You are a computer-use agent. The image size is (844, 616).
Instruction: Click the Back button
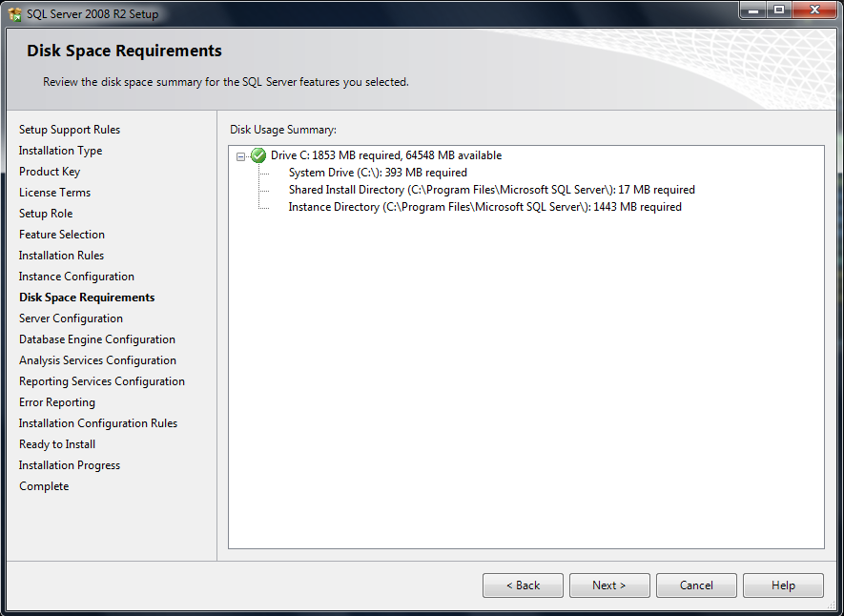coord(523,585)
